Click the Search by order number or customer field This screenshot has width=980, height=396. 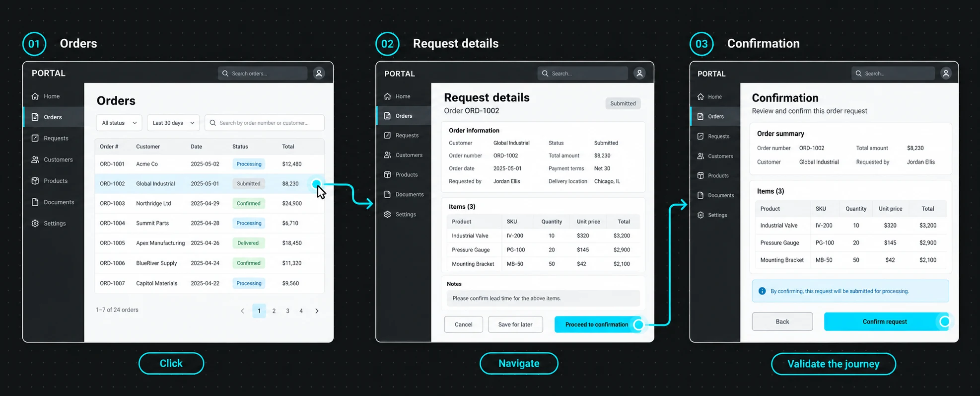pos(265,123)
